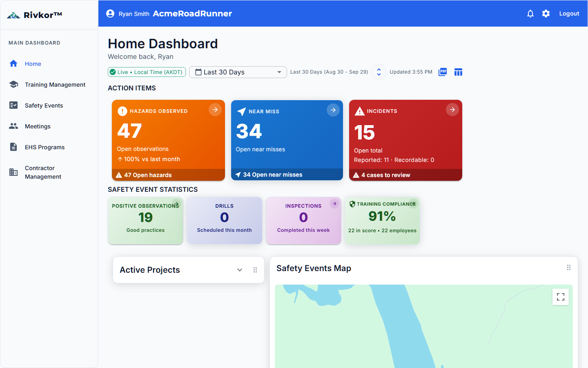Viewport: 588px width, 368px height.
Task: Click the Contractor Management building icon
Action: (x=13, y=172)
